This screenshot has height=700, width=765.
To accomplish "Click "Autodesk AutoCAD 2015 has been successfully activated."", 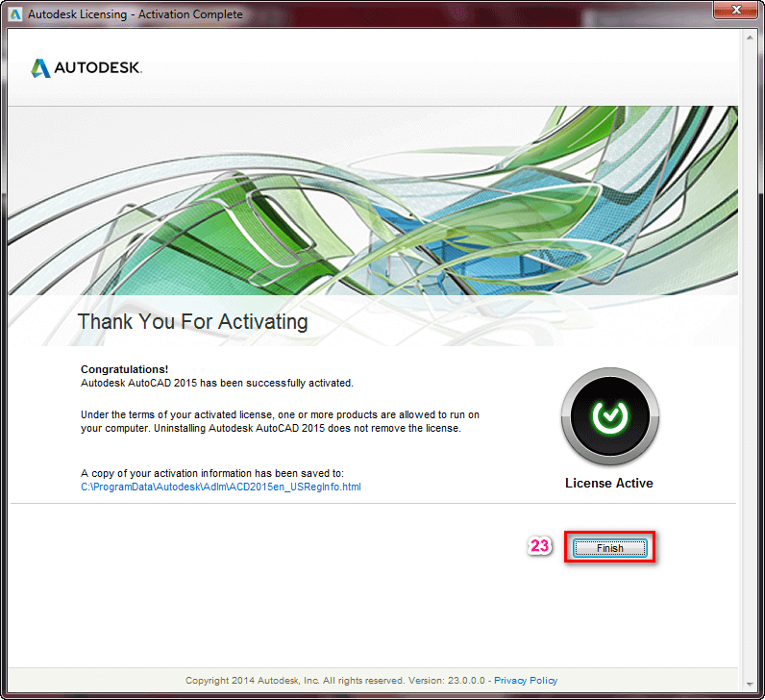I will point(216,383).
